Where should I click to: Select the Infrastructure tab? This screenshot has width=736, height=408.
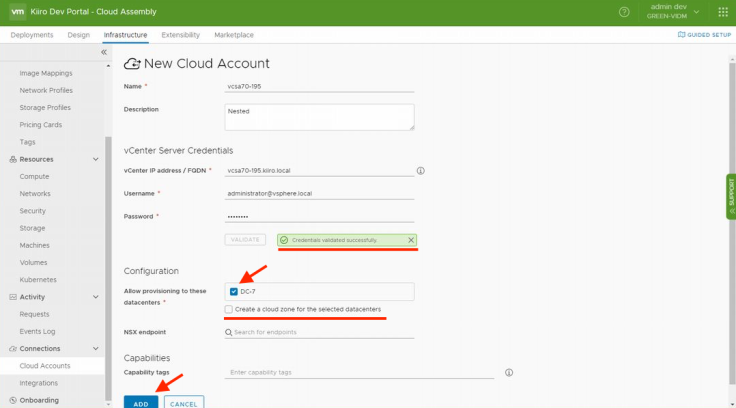pos(125,35)
